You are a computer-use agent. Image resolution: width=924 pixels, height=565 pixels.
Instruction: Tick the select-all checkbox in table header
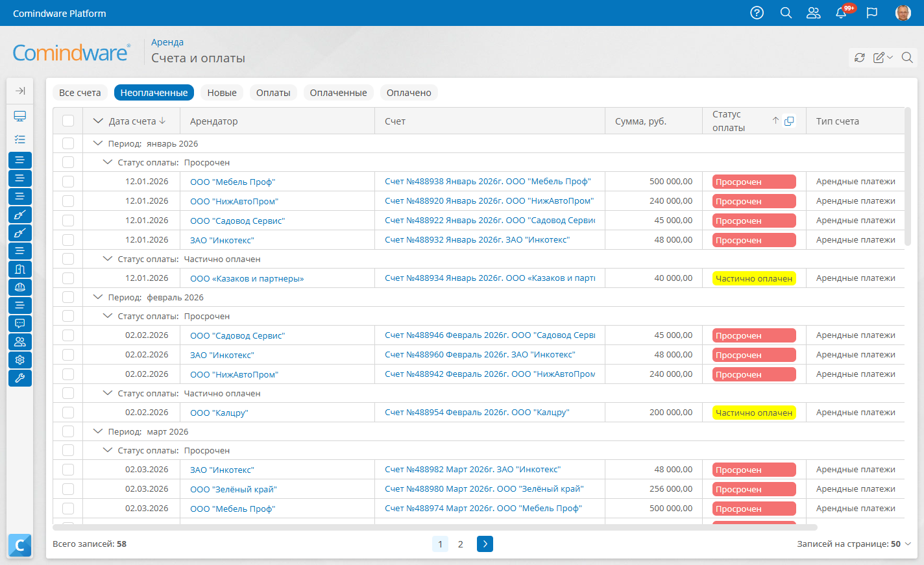point(68,121)
